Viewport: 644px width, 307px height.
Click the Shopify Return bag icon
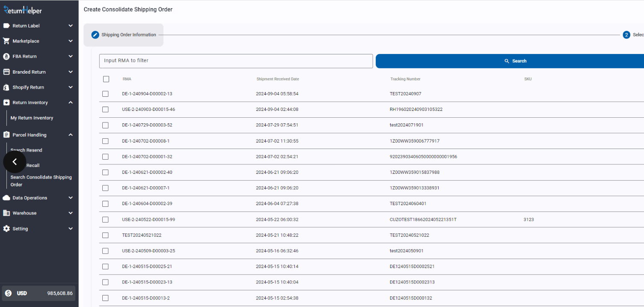point(6,87)
